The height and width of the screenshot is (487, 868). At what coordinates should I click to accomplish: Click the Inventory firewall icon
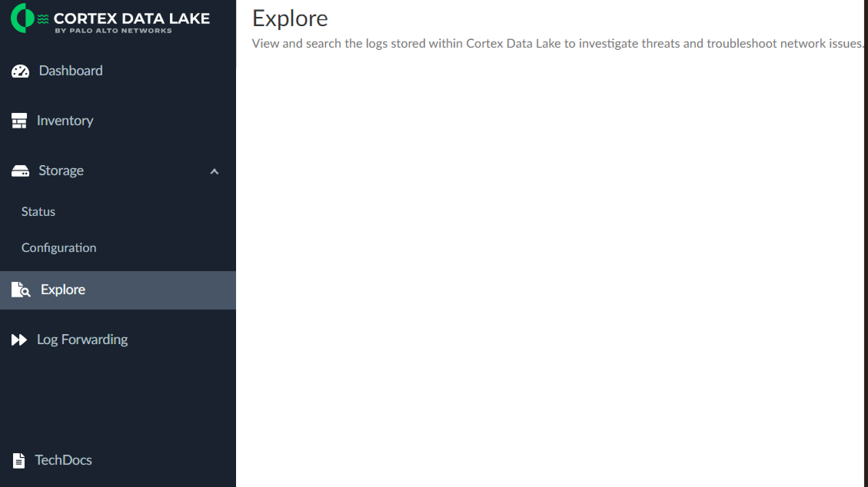(19, 121)
